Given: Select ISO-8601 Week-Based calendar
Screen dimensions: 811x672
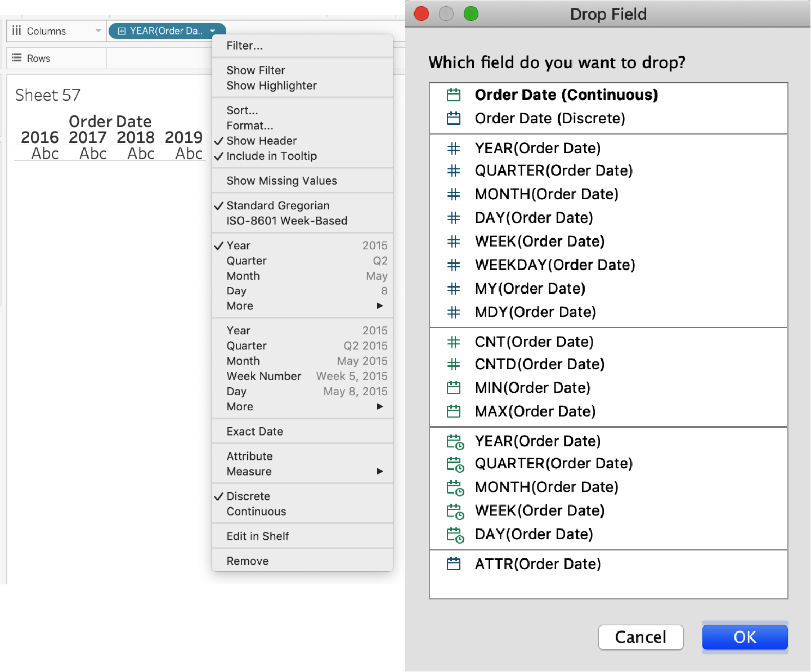Looking at the screenshot, I should (x=302, y=221).
